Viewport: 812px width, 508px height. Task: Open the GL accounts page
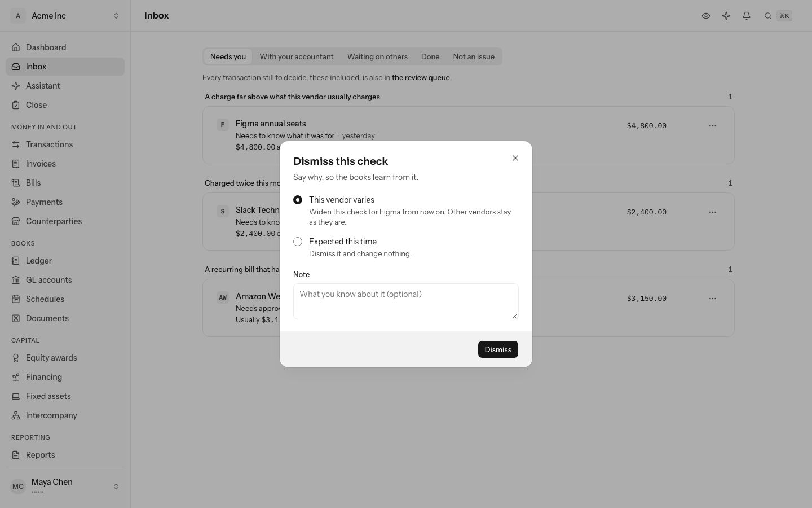click(65, 280)
